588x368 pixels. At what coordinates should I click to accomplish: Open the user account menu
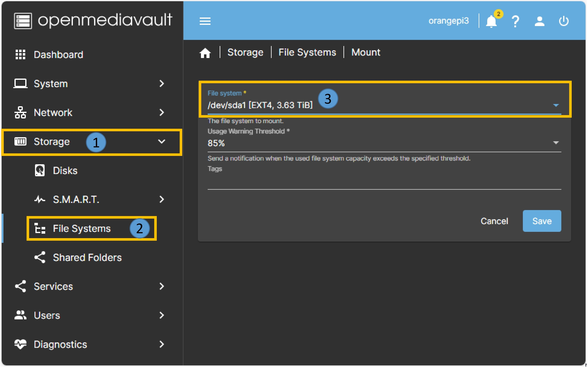pyautogui.click(x=540, y=21)
